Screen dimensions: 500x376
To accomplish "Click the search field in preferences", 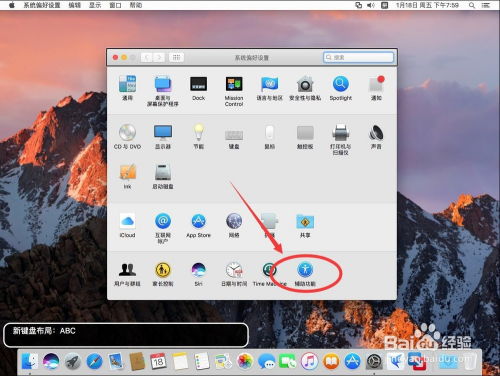I will tap(358, 57).
